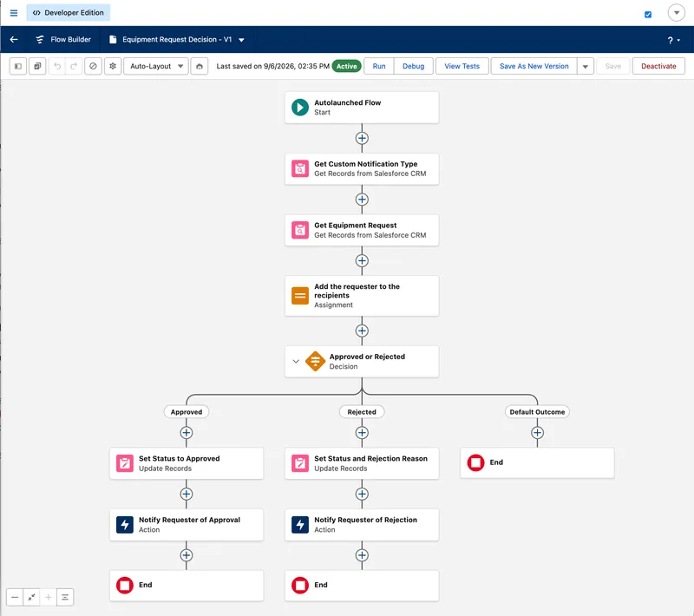Click End icon under Default Outcome
The image size is (694, 616).
[x=475, y=462]
